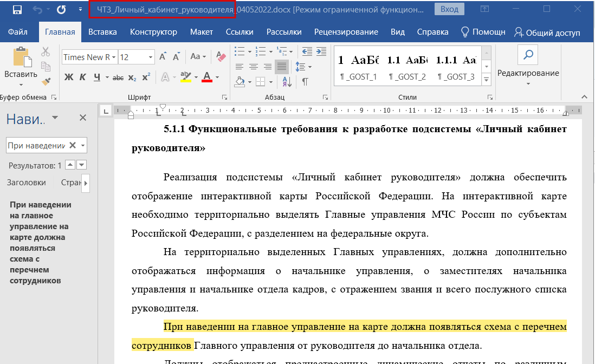595x364 pixels.
Task: Open the Times New Roman font dropdown
Action: point(113,57)
